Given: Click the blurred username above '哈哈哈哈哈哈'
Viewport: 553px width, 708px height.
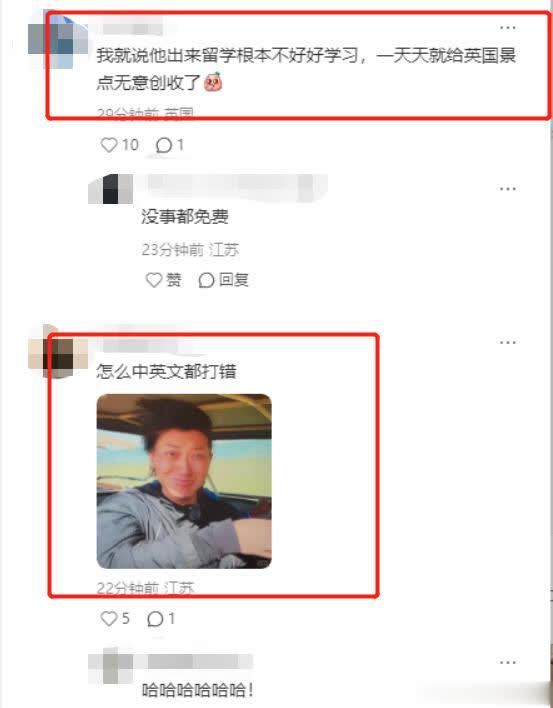Looking at the screenshot, I should [199, 661].
